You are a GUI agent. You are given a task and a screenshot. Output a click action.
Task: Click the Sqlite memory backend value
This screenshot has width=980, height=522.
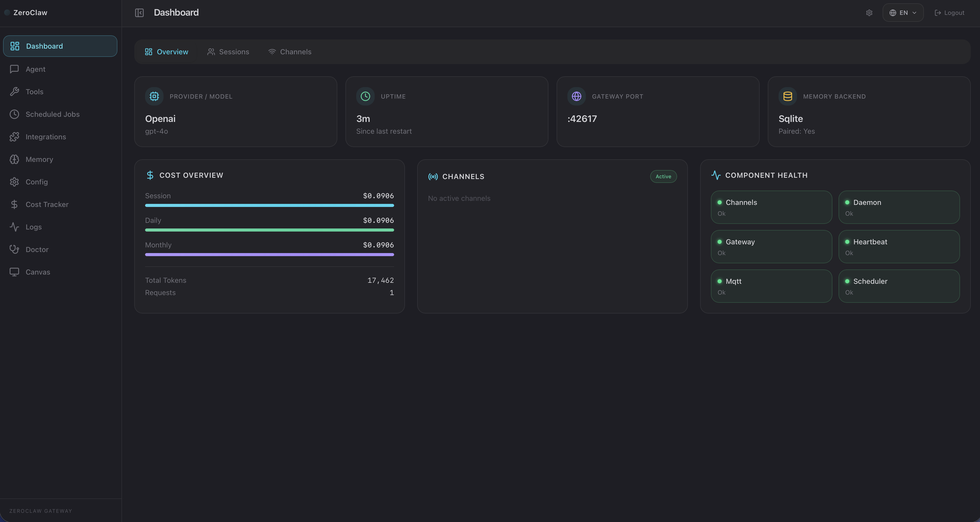click(x=791, y=119)
